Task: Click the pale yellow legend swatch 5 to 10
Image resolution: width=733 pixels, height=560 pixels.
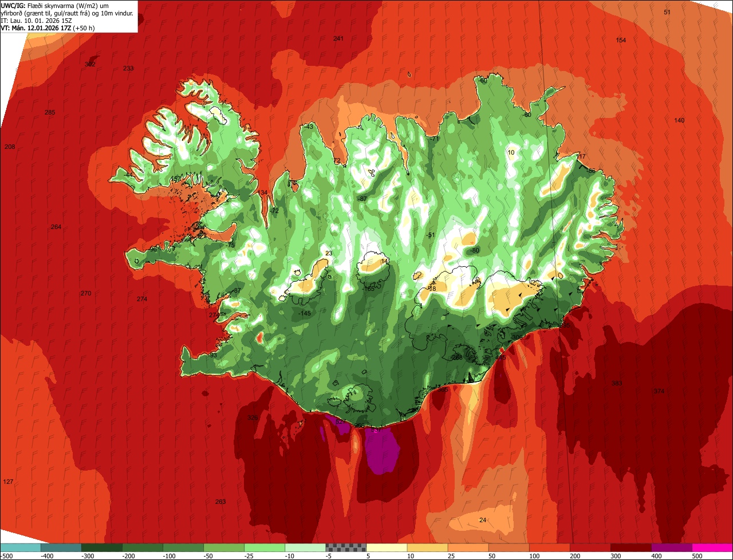Action: tap(387, 547)
